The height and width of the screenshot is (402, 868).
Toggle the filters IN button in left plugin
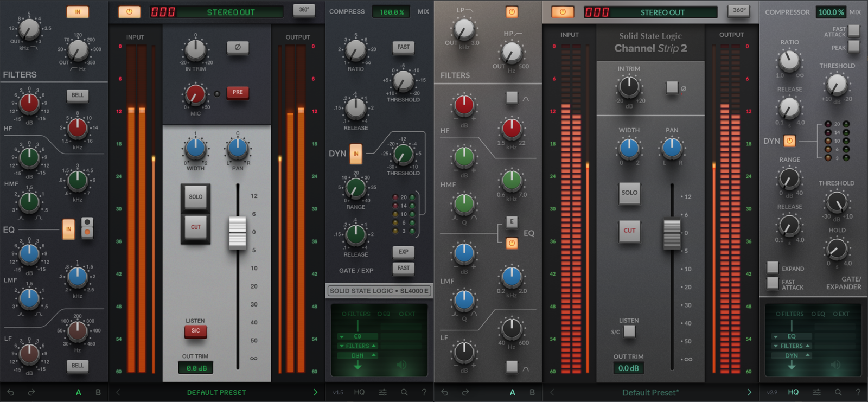(x=78, y=11)
